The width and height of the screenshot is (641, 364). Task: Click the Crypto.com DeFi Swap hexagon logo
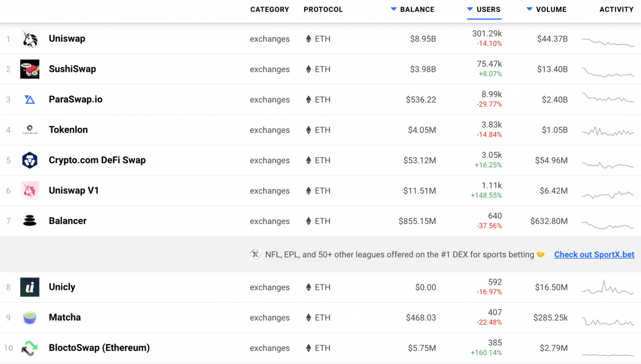30,160
